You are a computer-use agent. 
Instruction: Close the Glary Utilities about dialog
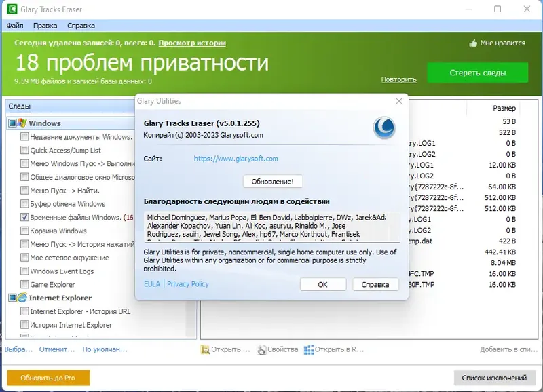tap(399, 101)
